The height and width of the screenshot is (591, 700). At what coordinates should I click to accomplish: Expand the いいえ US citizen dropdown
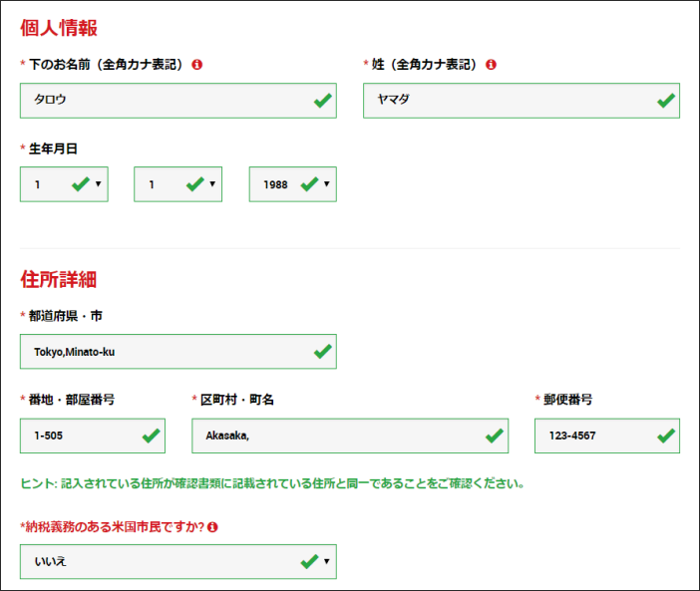coord(178,561)
